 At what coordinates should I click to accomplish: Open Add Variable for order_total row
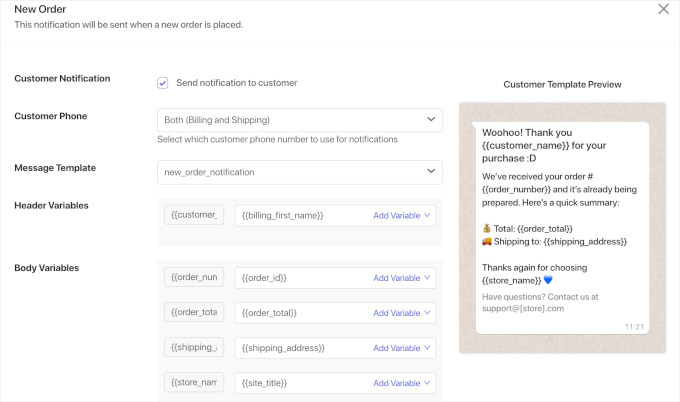pyautogui.click(x=402, y=313)
